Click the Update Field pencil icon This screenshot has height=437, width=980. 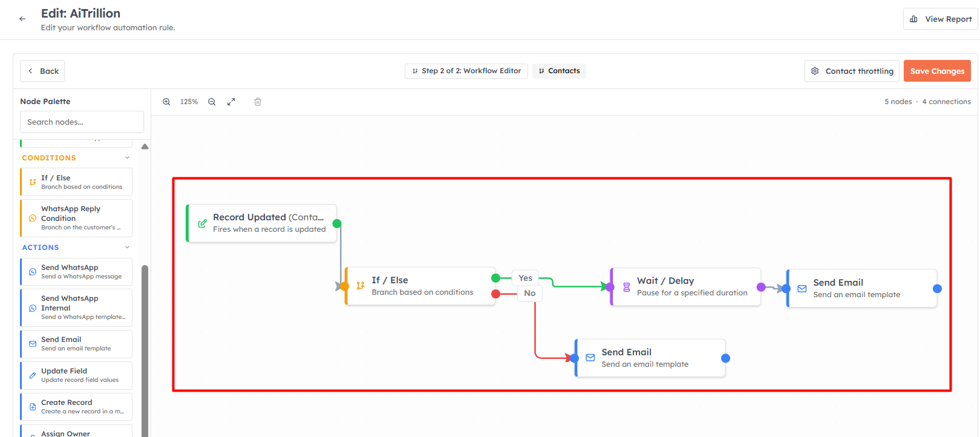[33, 375]
